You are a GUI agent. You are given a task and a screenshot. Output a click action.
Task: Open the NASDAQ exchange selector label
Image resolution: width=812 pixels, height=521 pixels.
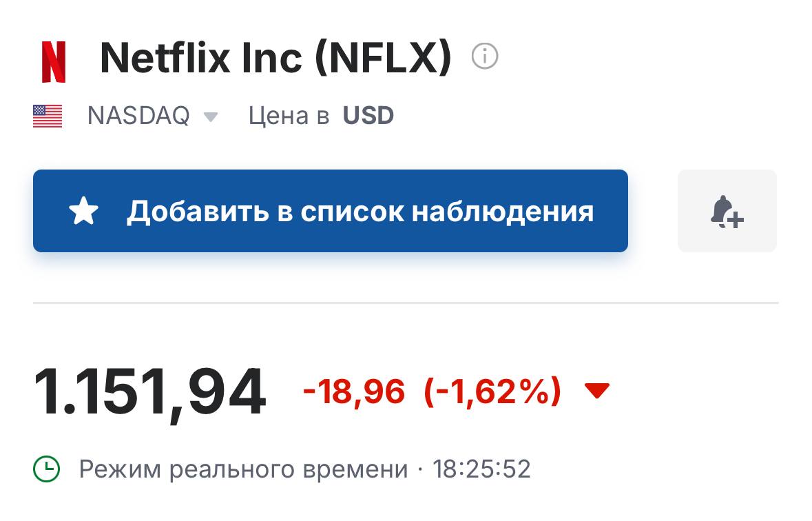click(x=138, y=116)
